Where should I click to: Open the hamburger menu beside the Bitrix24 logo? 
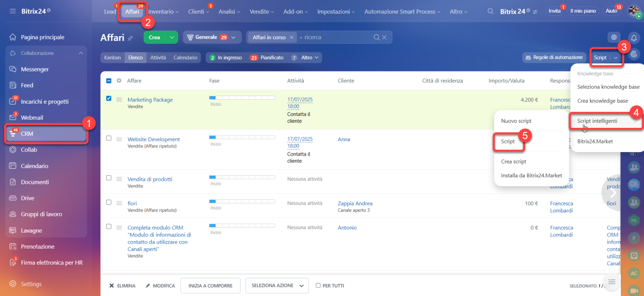click(13, 11)
